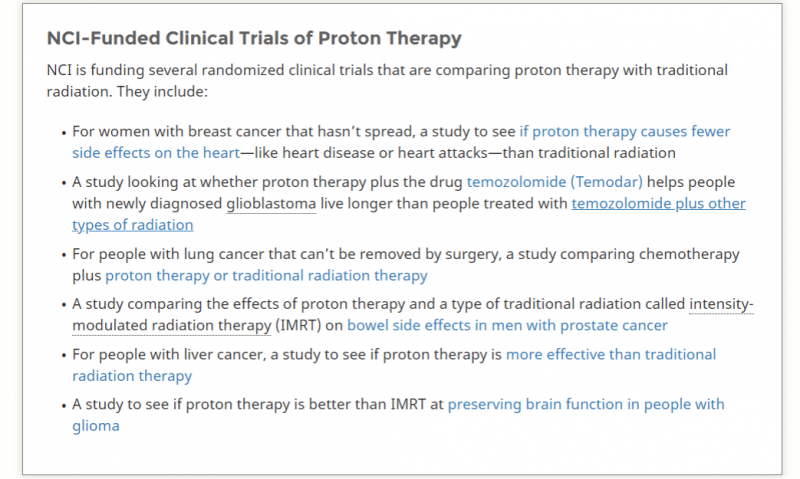This screenshot has width=800, height=479.
Task: Follow the temozolomide (Temodar) drug link
Action: (555, 182)
